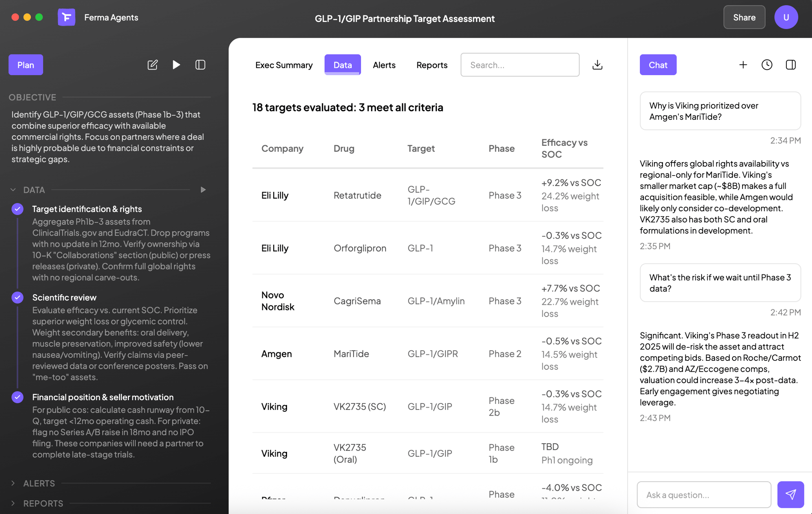This screenshot has width=812, height=514.
Task: Select the CagriSema drug cell
Action: point(357,301)
